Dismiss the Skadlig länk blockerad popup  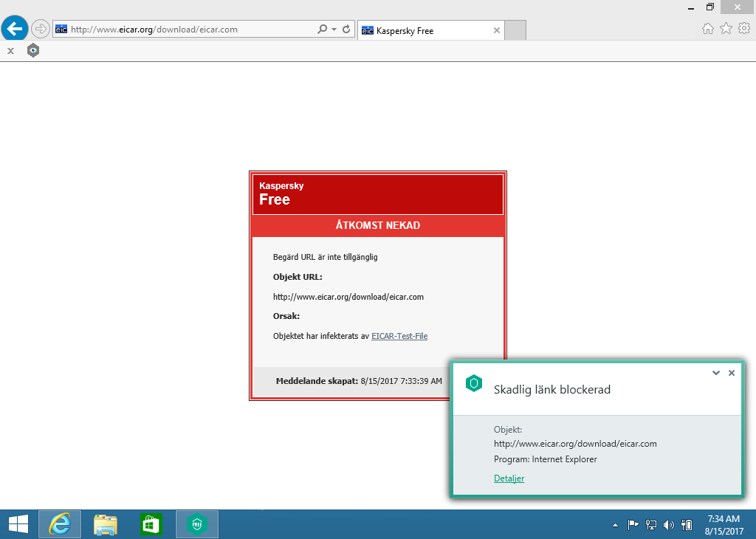click(732, 373)
